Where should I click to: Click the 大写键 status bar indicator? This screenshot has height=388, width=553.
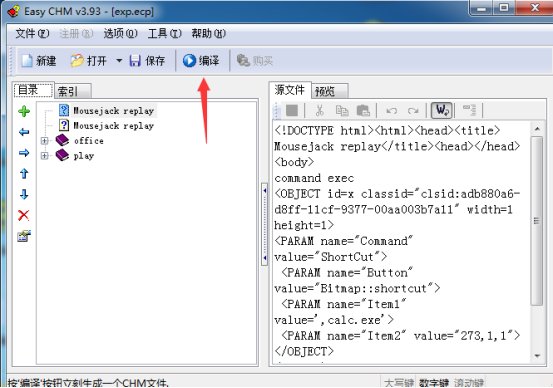click(399, 383)
